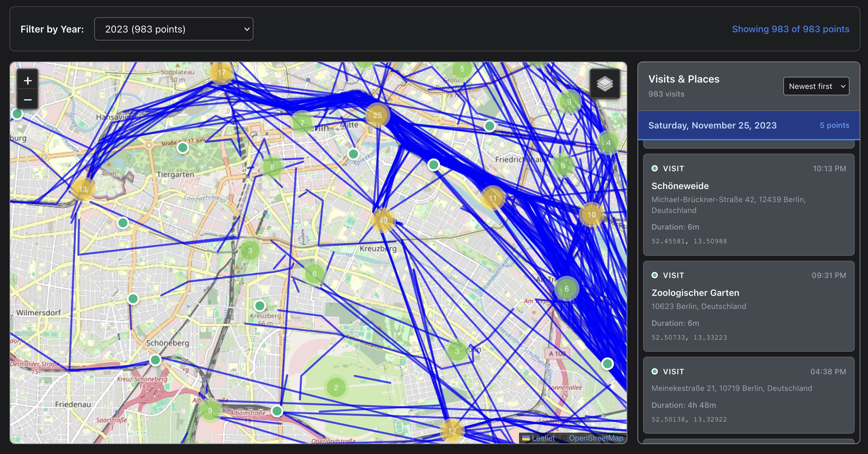Click the cluster marker labeled 25
868x454 pixels.
[377, 115]
